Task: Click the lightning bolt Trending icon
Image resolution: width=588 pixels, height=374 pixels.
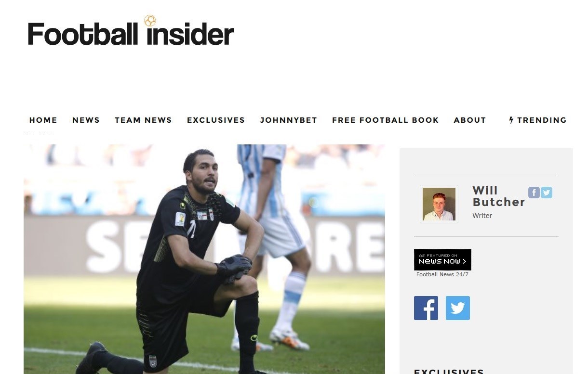Action: click(x=511, y=120)
